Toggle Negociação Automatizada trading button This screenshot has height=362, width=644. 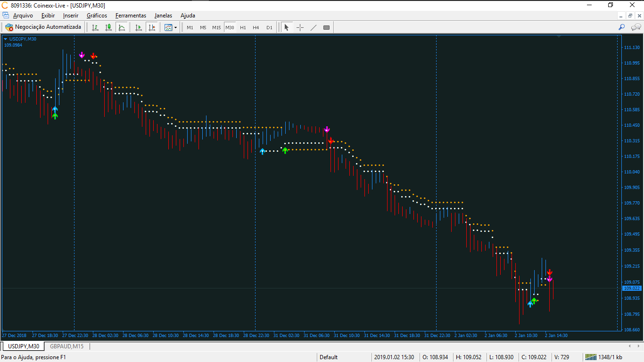pyautogui.click(x=43, y=27)
